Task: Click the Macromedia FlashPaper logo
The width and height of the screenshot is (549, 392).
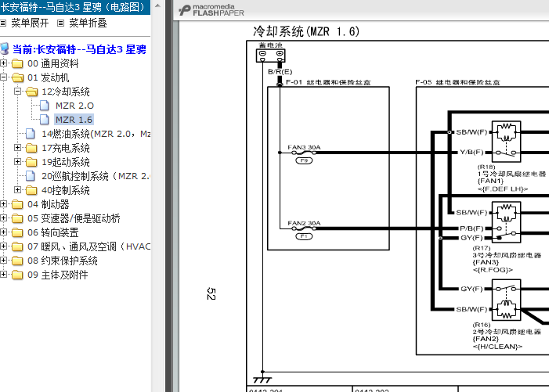Action: click(211, 10)
